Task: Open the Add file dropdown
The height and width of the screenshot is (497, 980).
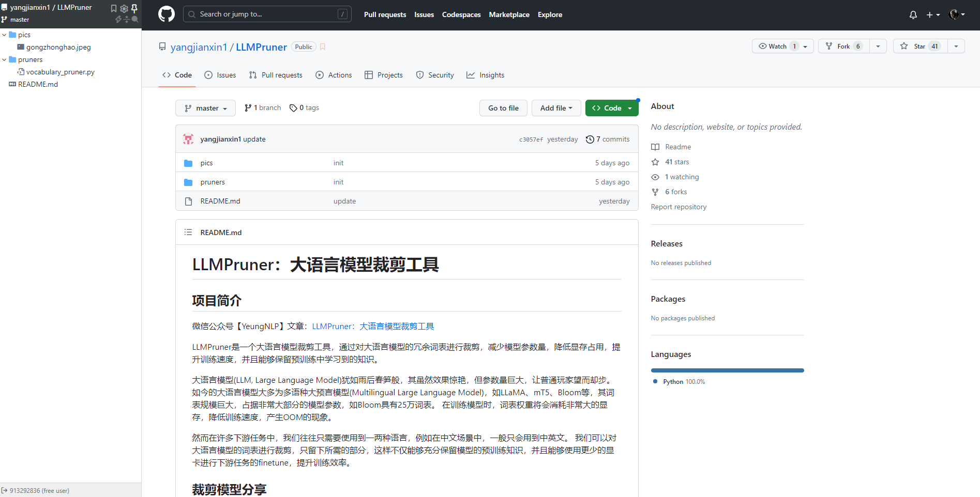Action: [556, 108]
